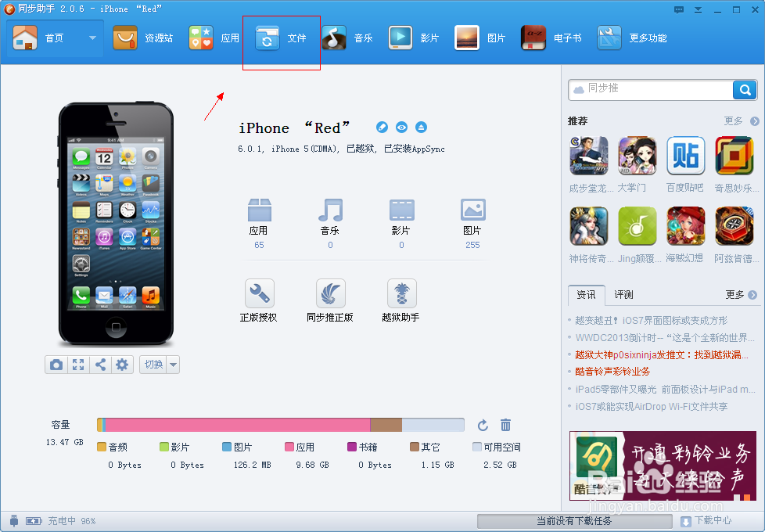Refresh capacity info with the refresh icon

point(483,425)
